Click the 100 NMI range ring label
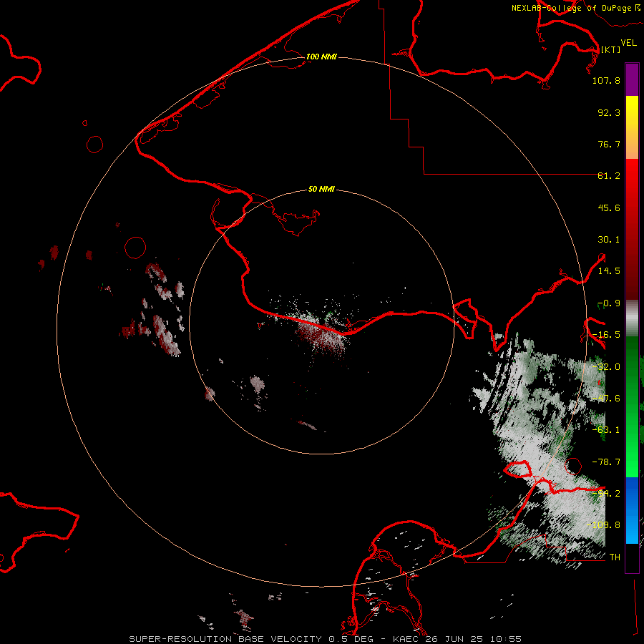This screenshot has width=644, height=644. pos(321,57)
